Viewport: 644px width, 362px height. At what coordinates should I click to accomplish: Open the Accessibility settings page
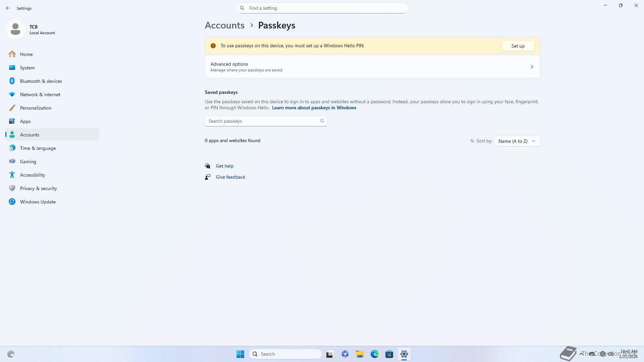tap(32, 175)
